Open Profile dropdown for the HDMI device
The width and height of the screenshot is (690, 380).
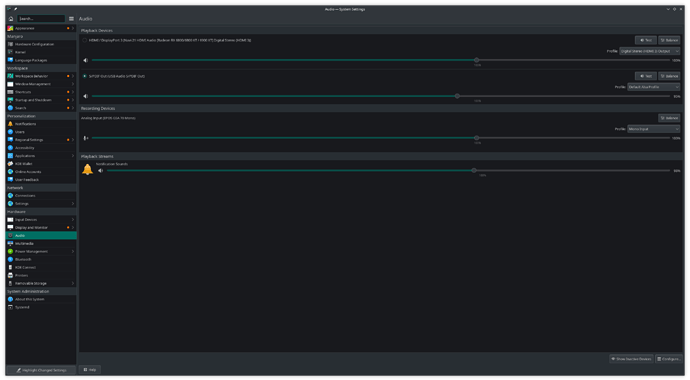[x=650, y=51]
